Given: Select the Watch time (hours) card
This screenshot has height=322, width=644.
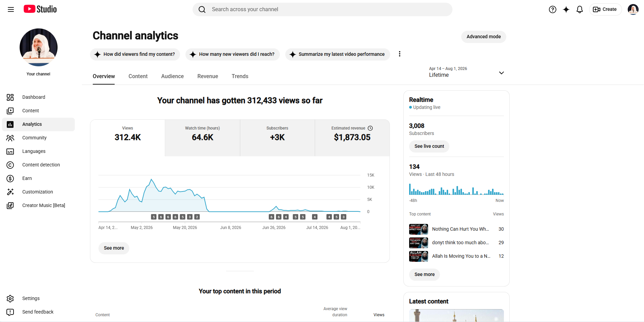Looking at the screenshot, I should coord(202,138).
